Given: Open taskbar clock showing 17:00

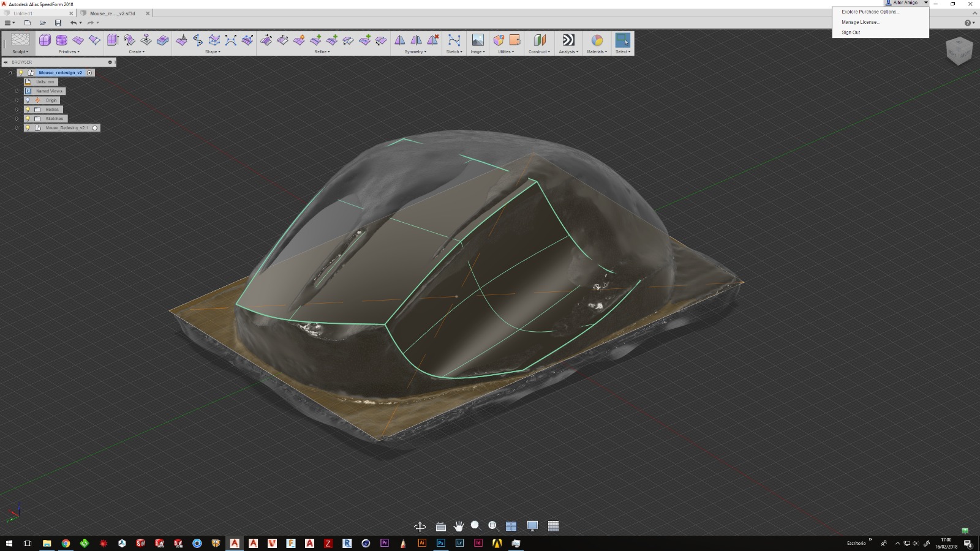Looking at the screenshot, I should pyautogui.click(x=946, y=543).
